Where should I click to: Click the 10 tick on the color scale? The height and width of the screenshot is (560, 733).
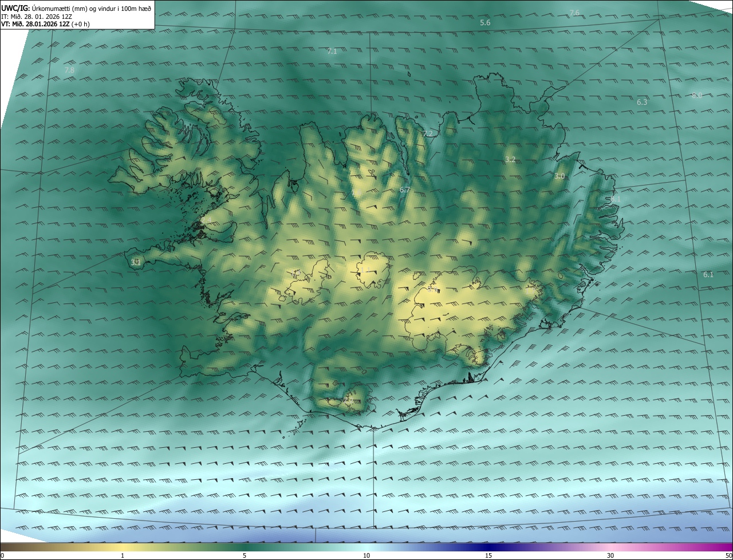point(366,556)
